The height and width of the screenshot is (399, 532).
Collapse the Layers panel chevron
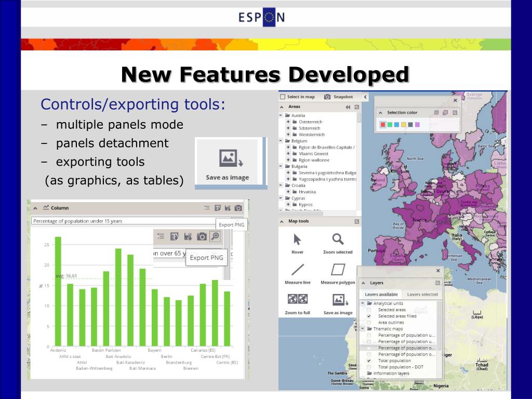[363, 283]
